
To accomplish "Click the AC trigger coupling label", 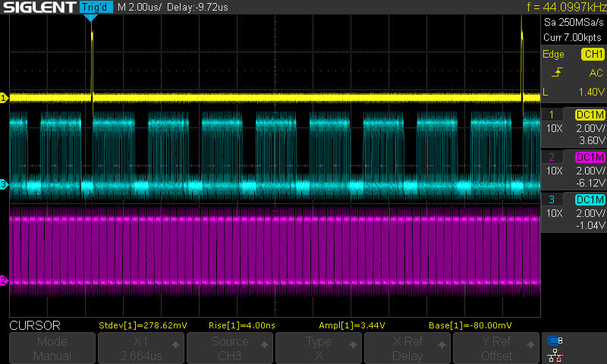I will point(596,73).
